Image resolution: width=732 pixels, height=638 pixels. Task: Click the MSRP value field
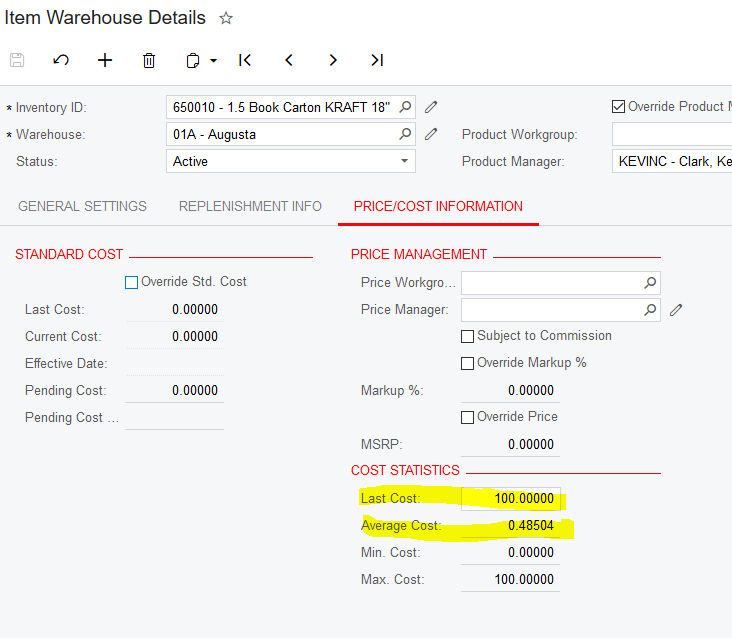(x=510, y=444)
